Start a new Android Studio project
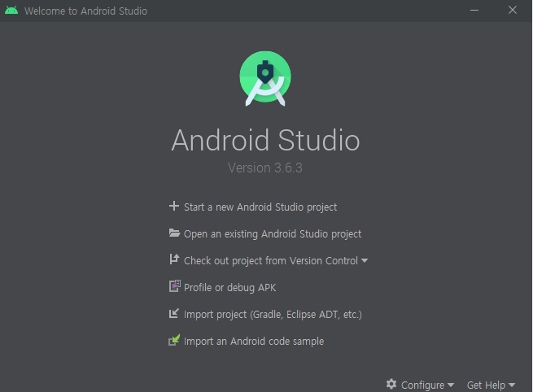533x392 pixels. click(x=260, y=207)
